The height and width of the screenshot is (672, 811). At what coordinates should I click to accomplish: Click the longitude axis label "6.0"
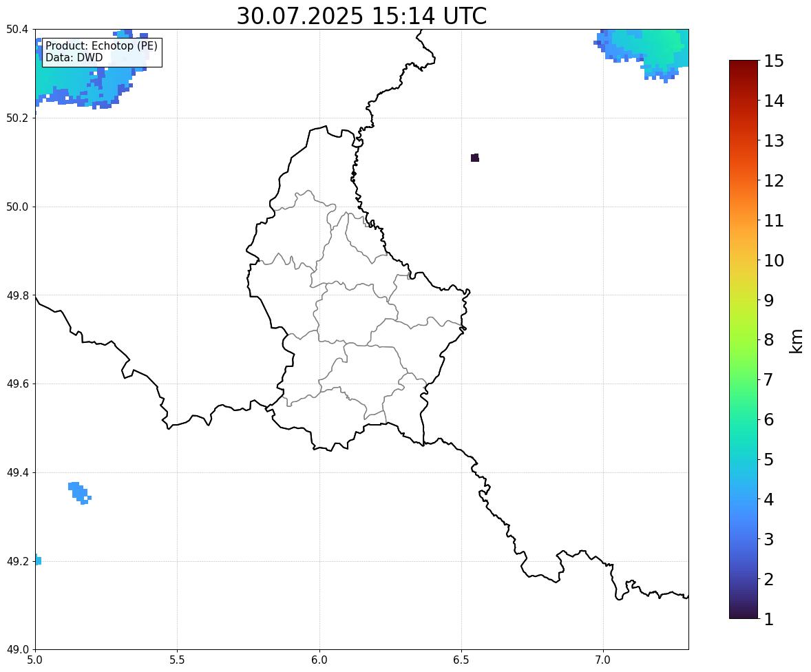pyautogui.click(x=319, y=660)
